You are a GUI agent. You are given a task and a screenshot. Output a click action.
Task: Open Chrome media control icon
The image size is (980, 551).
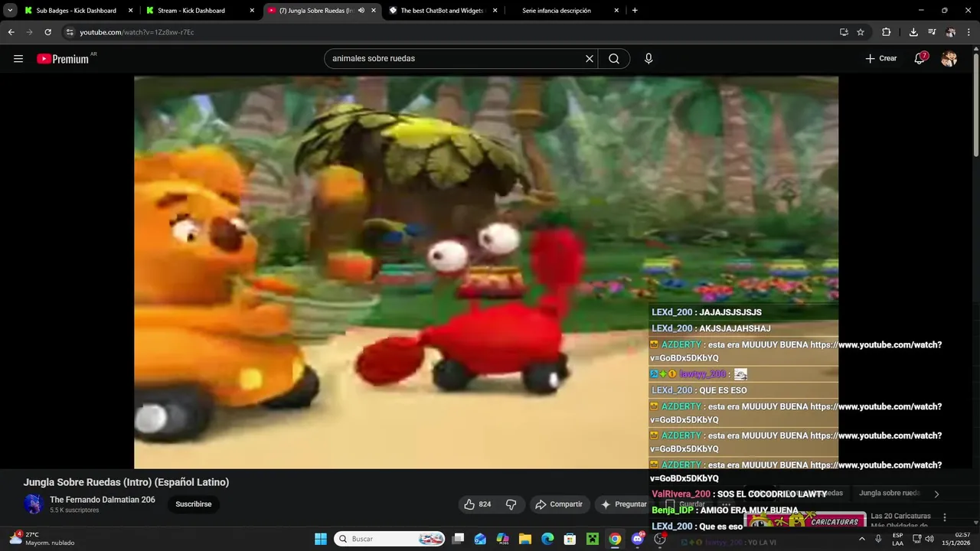pos(932,32)
